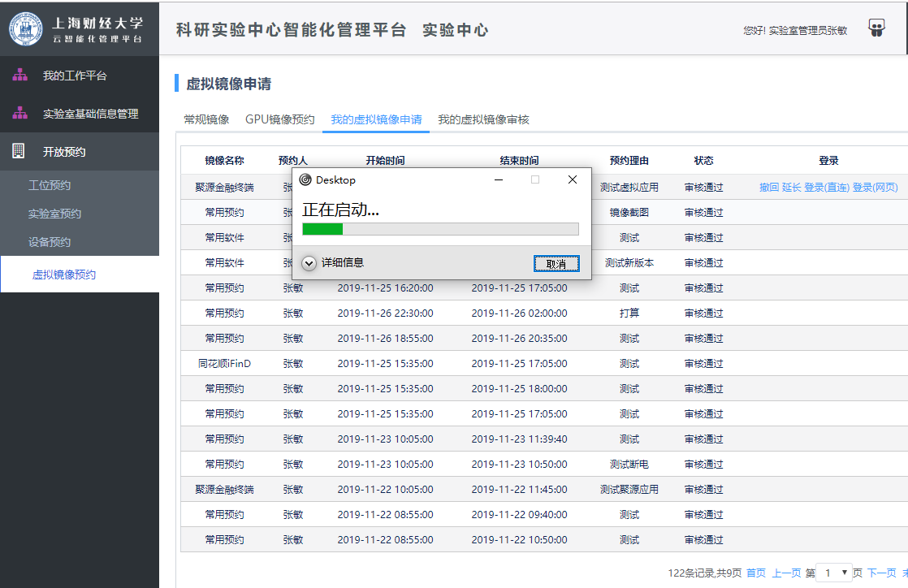The height and width of the screenshot is (588, 908).
Task: Click the 开放预约 building icon
Action: tap(19, 151)
